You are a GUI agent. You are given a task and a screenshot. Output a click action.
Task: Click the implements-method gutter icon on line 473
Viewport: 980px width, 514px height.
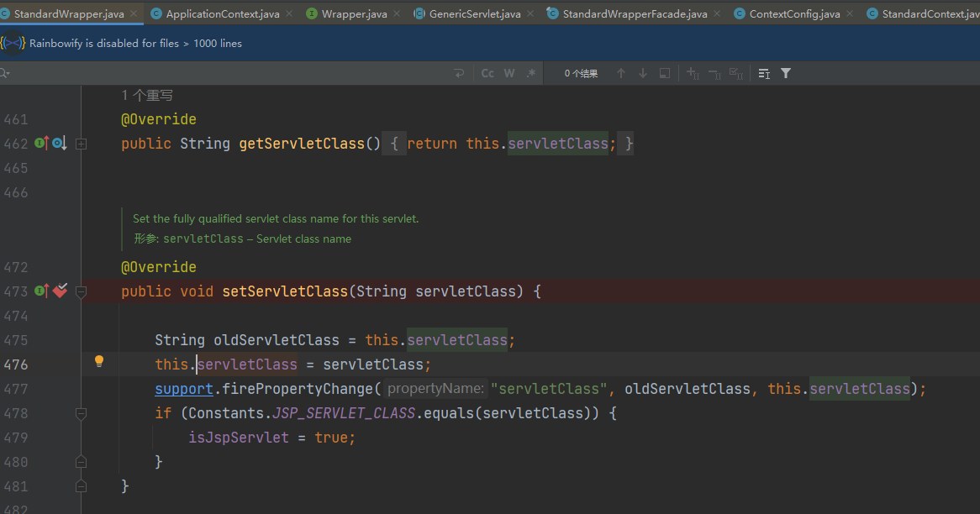(x=41, y=291)
